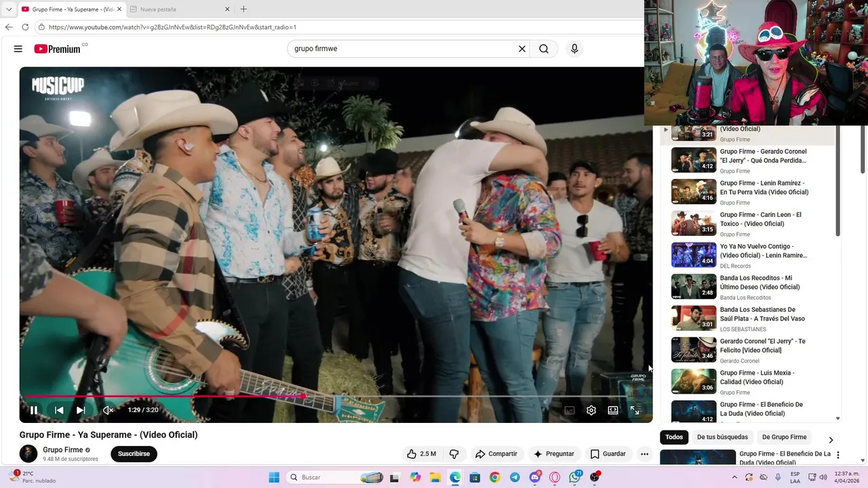The height and width of the screenshot is (488, 868).
Task: Open taskbar clock showing 12:37 a.m.
Action: [848, 477]
